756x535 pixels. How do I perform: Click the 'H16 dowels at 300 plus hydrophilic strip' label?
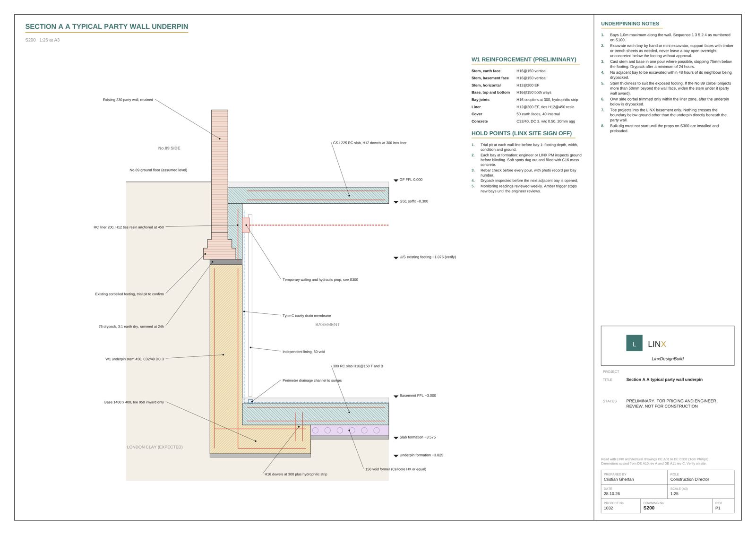click(x=296, y=474)
